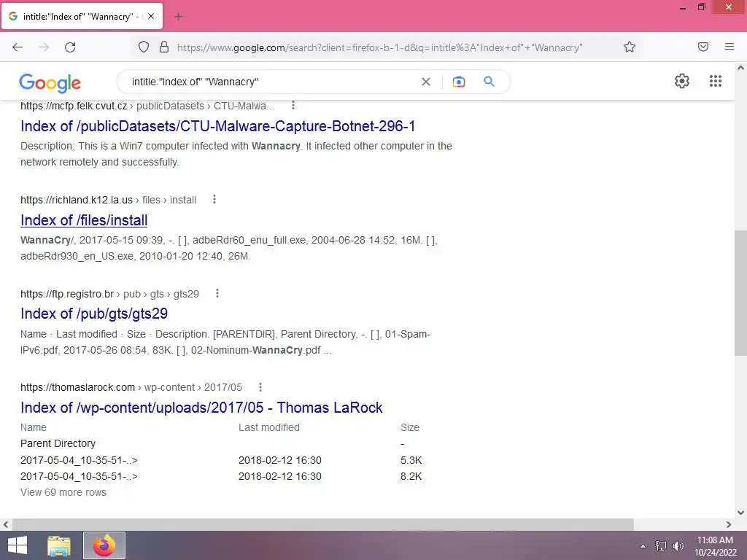Search by image with camera icon
Image resolution: width=747 pixels, height=560 pixels.
459,82
